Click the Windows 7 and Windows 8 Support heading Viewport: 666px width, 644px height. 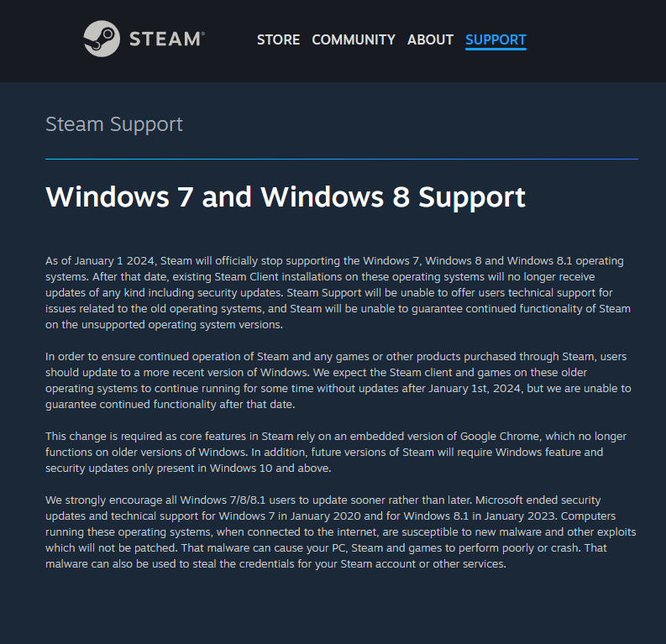286,197
